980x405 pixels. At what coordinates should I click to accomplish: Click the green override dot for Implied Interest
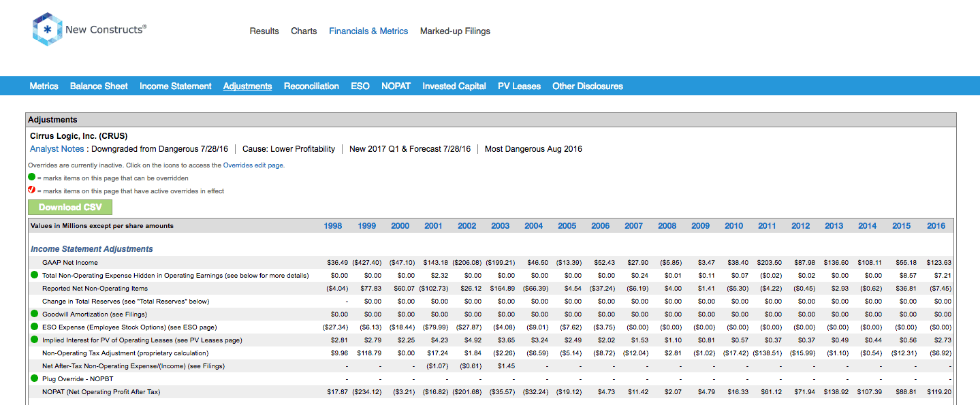pyautogui.click(x=34, y=340)
